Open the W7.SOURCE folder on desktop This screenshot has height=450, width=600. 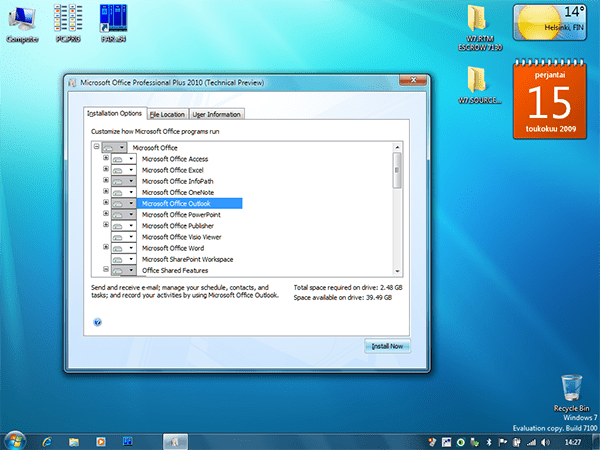(x=480, y=85)
